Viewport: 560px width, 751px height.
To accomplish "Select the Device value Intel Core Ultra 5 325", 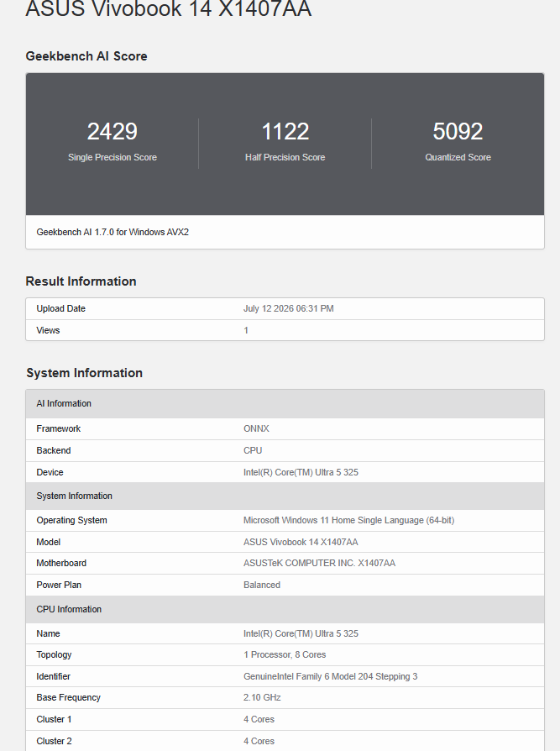I will point(301,472).
